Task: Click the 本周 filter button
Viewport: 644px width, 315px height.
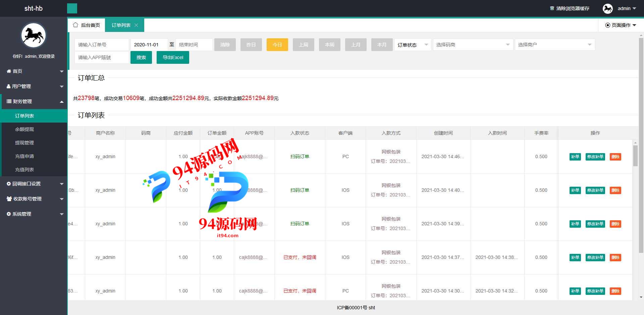Action: coord(330,45)
